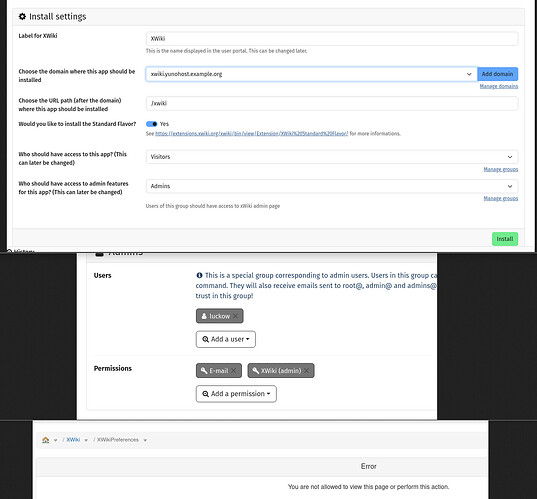
Task: Toggle the Standard Flavor switch
Action: point(151,124)
